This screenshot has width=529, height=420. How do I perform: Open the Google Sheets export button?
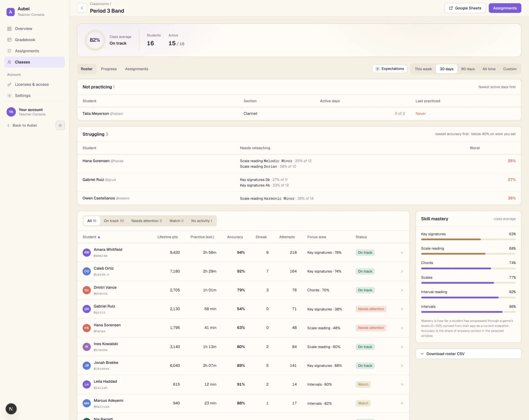465,8
